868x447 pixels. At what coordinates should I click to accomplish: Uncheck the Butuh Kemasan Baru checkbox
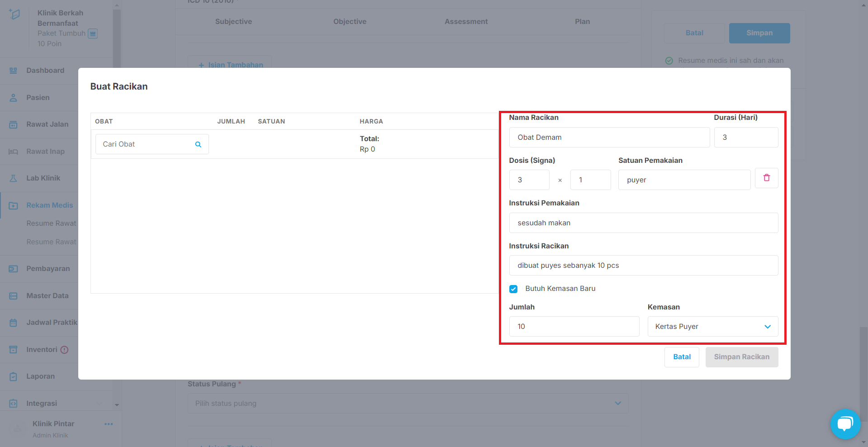pyautogui.click(x=513, y=289)
